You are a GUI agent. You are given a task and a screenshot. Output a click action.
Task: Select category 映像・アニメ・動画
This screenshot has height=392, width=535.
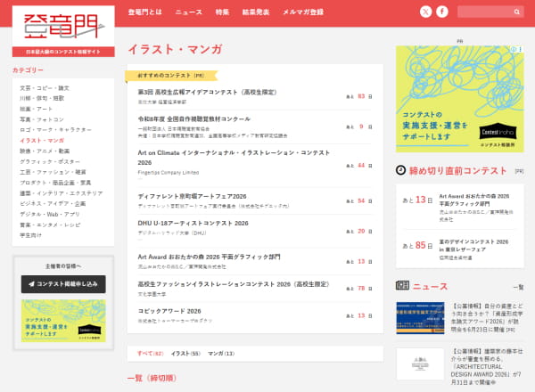45,151
